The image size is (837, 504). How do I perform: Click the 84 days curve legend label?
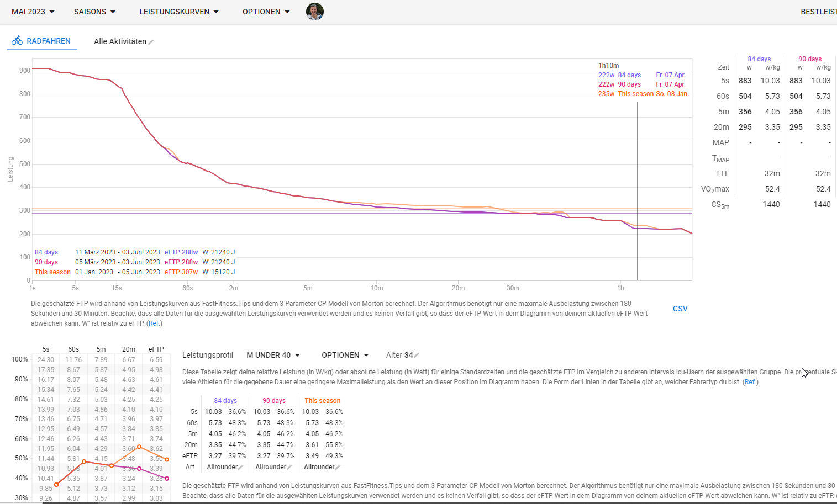click(46, 252)
